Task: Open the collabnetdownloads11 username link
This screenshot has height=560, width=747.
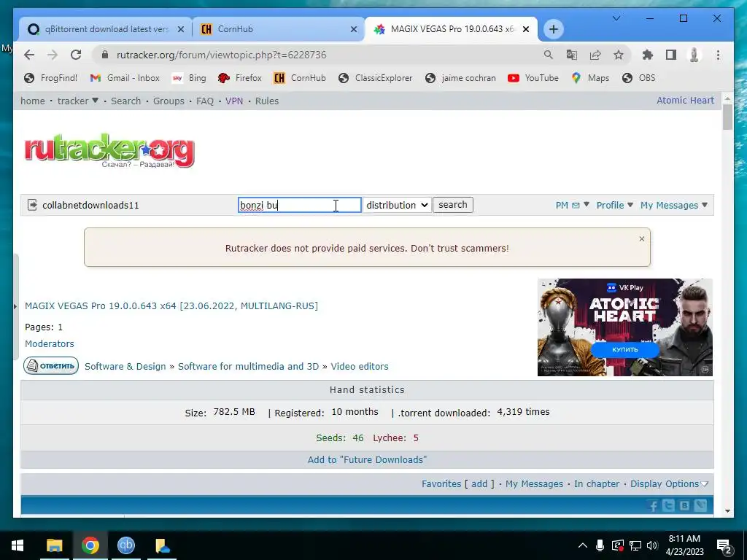Action: pyautogui.click(x=90, y=205)
